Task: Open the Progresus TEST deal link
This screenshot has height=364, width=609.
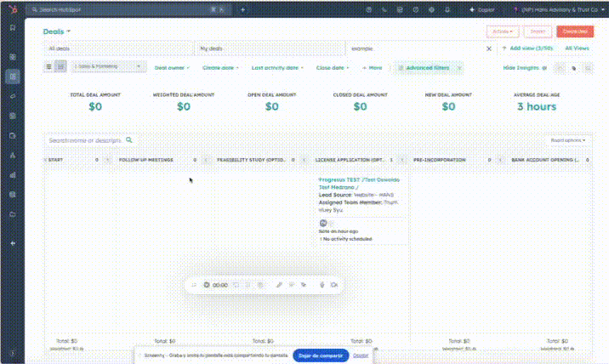Action: pos(359,184)
